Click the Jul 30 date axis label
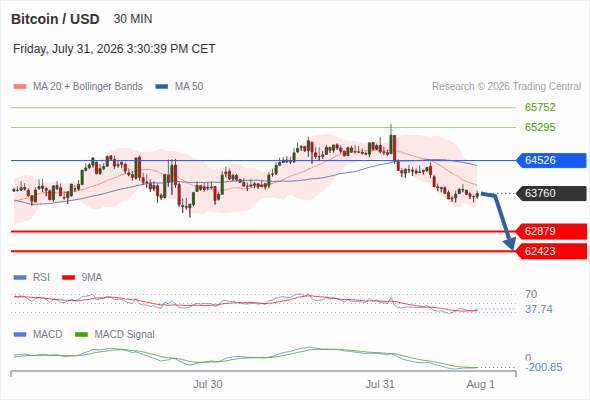 (208, 384)
